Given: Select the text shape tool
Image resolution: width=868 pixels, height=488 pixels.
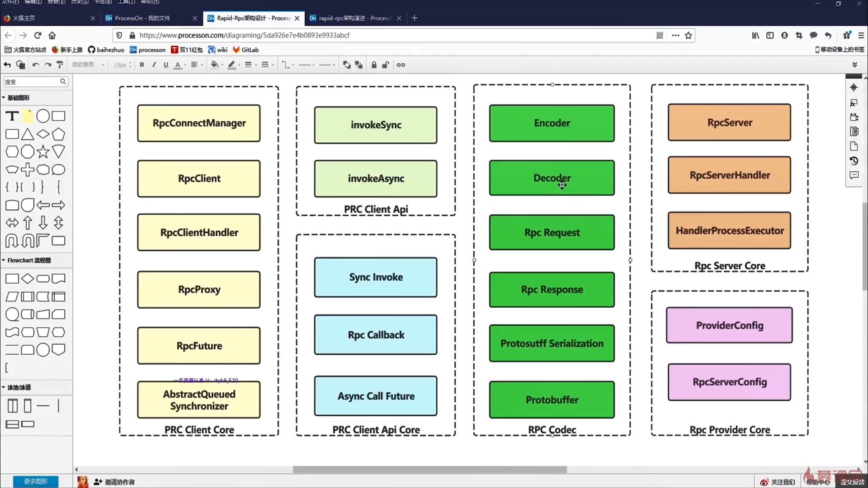Looking at the screenshot, I should [12, 116].
